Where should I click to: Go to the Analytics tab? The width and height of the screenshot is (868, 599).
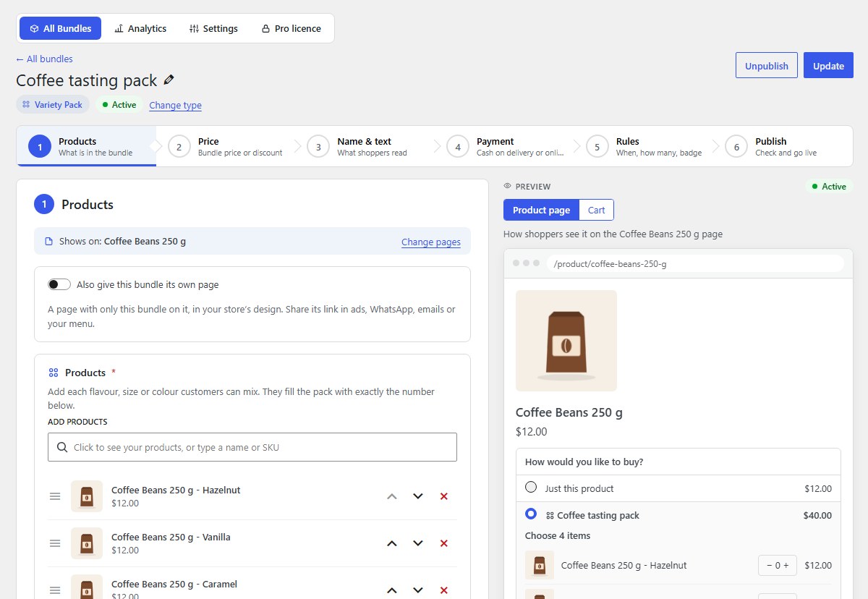tap(140, 28)
